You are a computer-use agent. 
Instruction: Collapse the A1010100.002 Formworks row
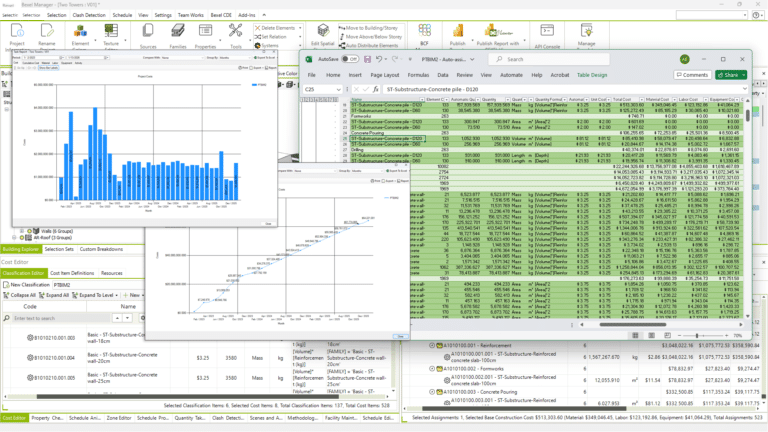coord(432,369)
